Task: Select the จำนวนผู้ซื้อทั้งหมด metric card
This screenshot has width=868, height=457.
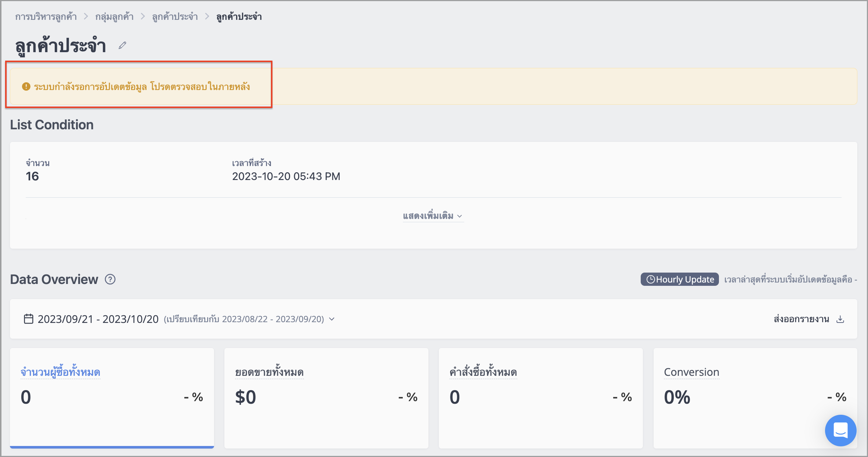Action: [x=112, y=398]
